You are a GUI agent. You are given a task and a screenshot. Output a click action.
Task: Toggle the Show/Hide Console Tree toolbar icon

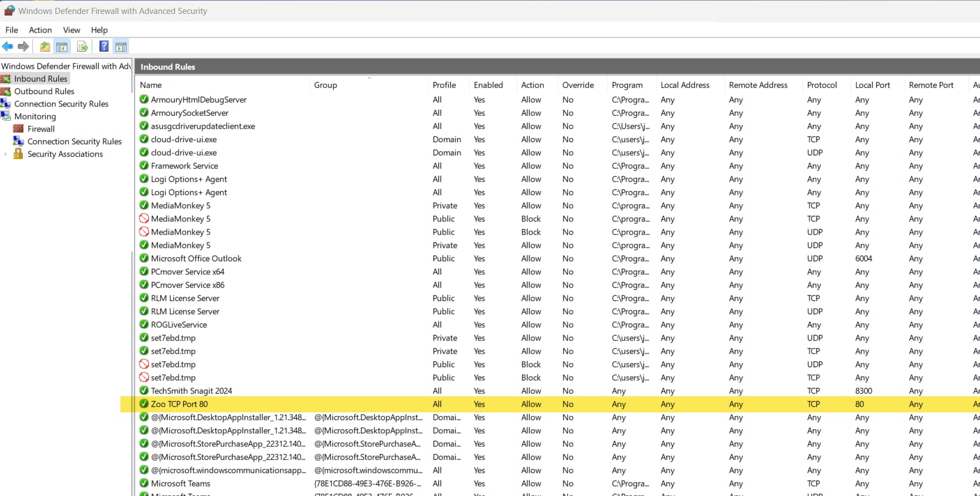click(x=62, y=47)
